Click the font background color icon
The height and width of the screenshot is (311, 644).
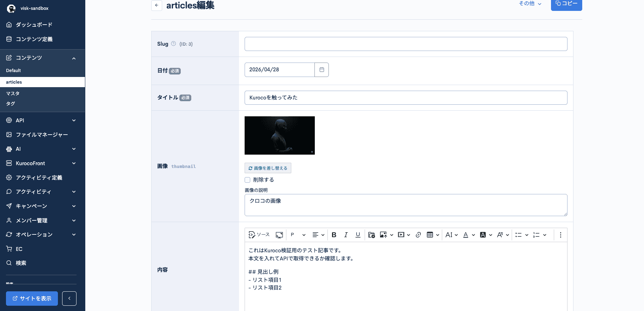coord(483,235)
